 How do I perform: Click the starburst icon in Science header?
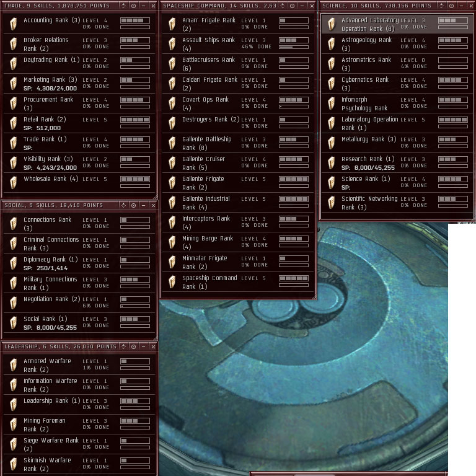click(x=442, y=6)
